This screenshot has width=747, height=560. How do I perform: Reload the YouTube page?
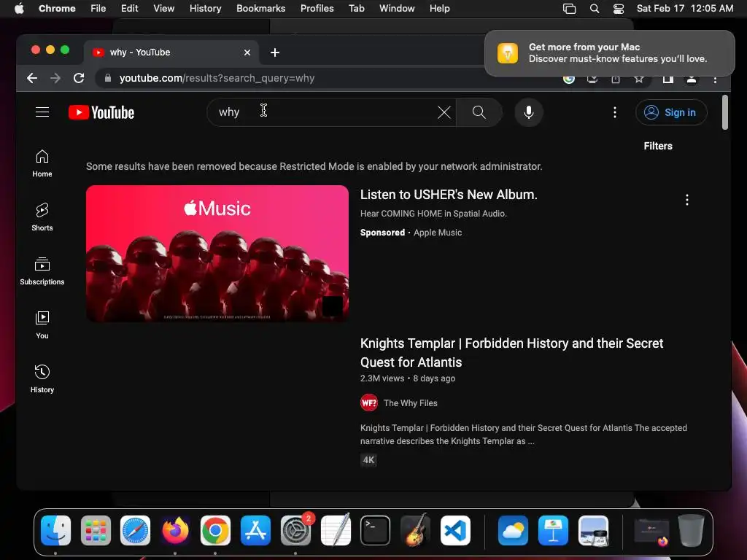coord(79,78)
